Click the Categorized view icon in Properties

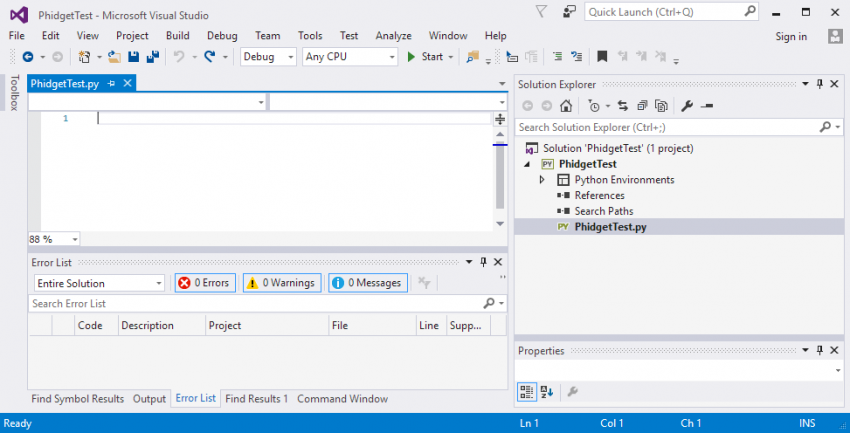(526, 392)
